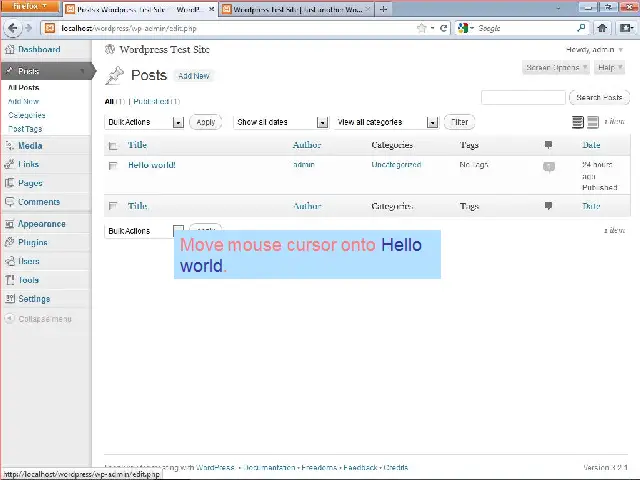Click the Documentation footer link
Image resolution: width=640 pixels, height=480 pixels.
pos(269,467)
